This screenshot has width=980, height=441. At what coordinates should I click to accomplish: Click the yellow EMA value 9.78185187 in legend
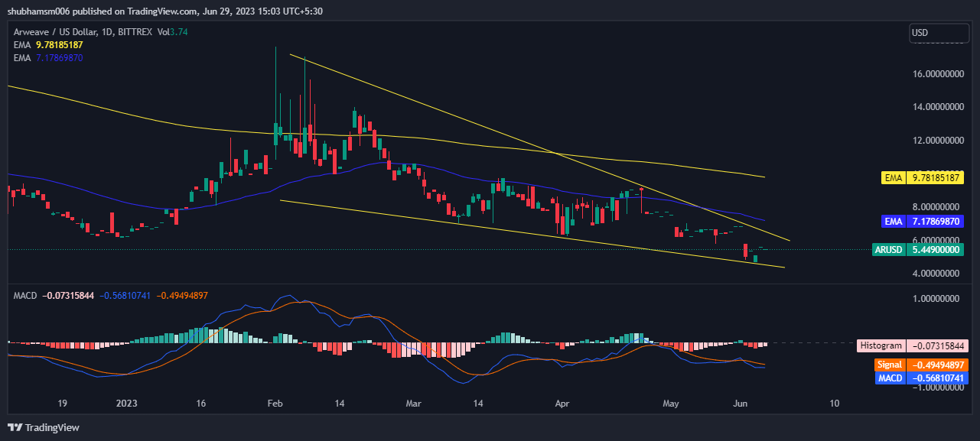[x=60, y=45]
